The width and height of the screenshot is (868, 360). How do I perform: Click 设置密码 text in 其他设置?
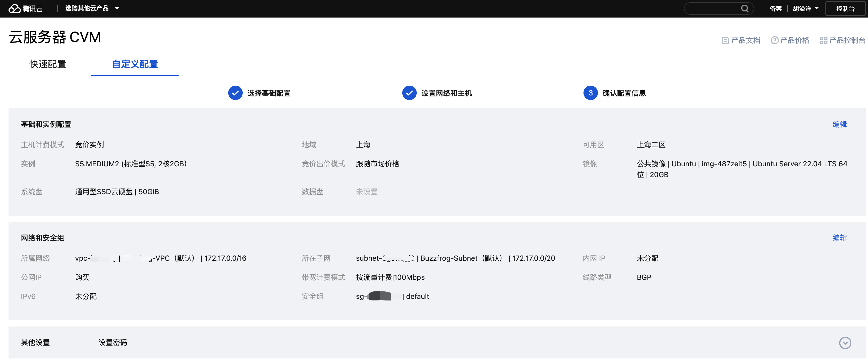click(113, 342)
